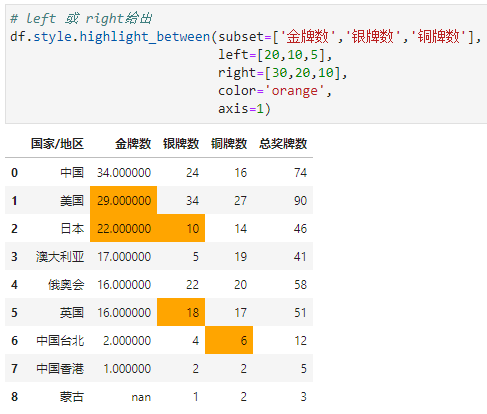Click row index 0
Viewport: 487px width, 414px height.
point(14,173)
